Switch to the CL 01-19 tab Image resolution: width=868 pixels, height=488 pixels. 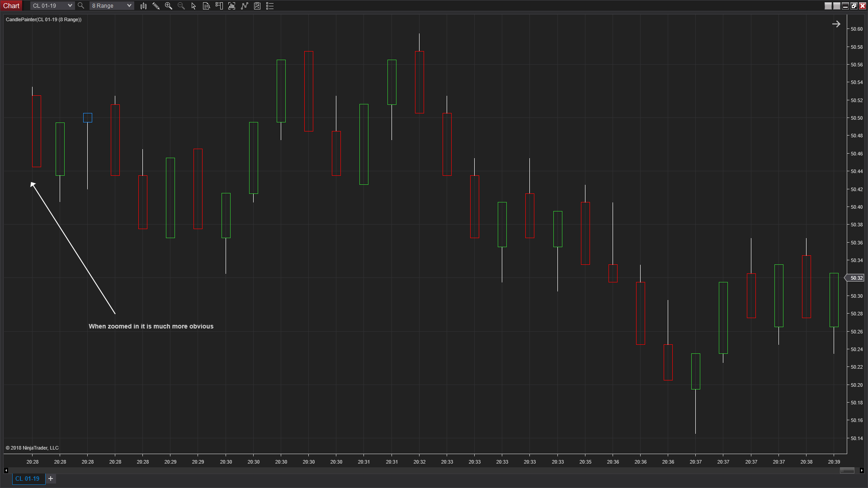(x=28, y=479)
